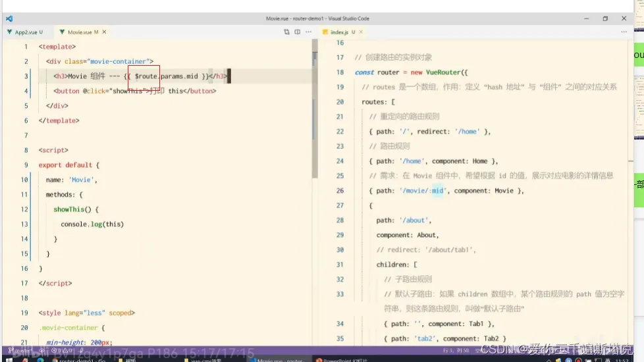Click the path '/home' with component Home line
The image size is (644, 362).
(433, 161)
